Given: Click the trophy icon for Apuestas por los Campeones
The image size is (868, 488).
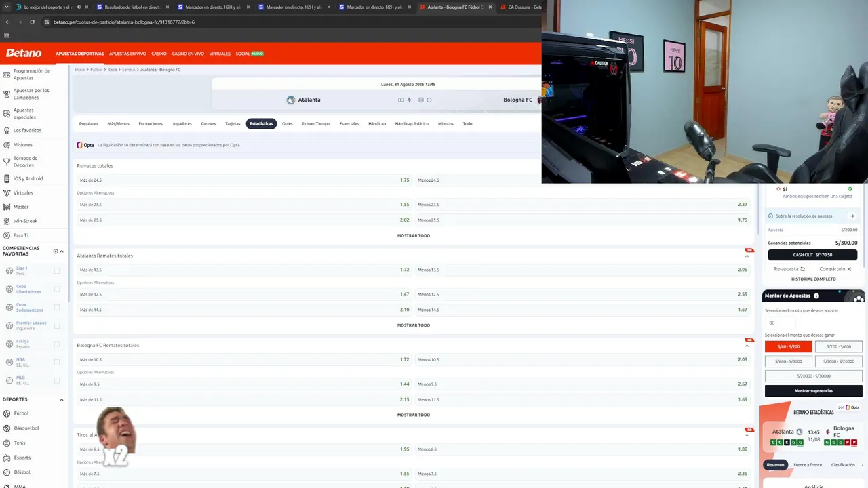Looking at the screenshot, I should (7, 94).
